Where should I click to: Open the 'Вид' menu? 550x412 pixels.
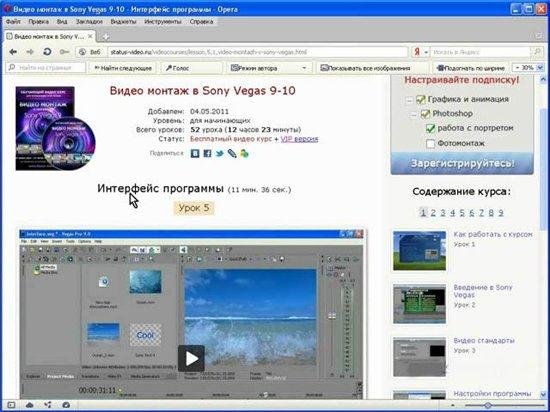pyautogui.click(x=62, y=21)
